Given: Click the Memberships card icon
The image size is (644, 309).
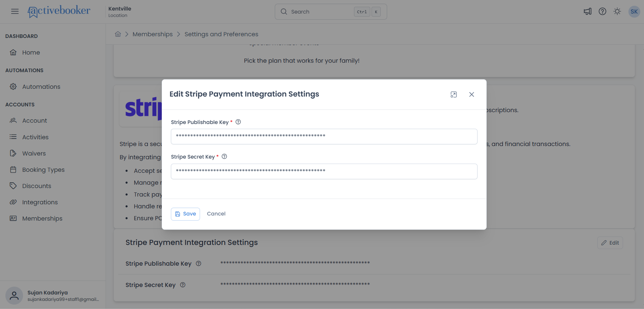Looking at the screenshot, I should coord(13,218).
